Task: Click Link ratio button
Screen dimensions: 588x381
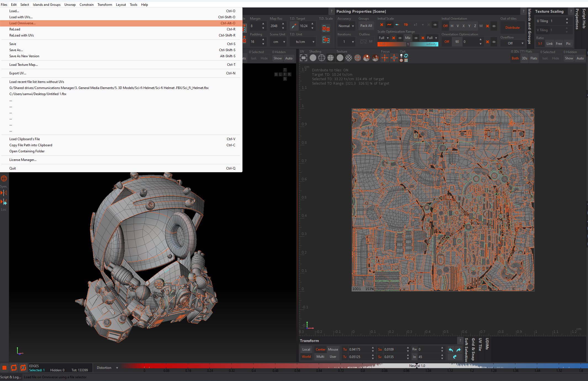Action: point(550,44)
